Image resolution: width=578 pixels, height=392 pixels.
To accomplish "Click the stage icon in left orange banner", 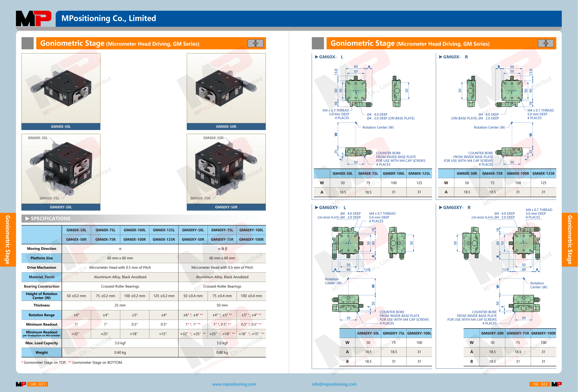I will pos(255,43).
